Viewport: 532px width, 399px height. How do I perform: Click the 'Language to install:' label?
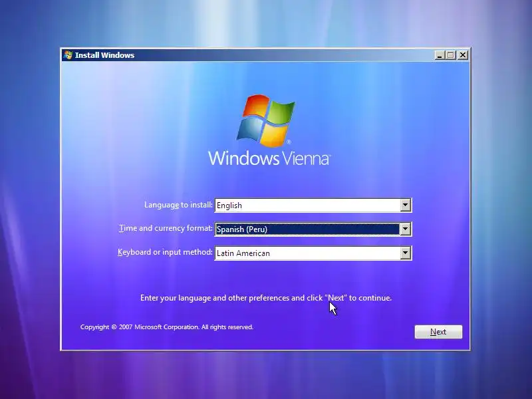point(178,205)
